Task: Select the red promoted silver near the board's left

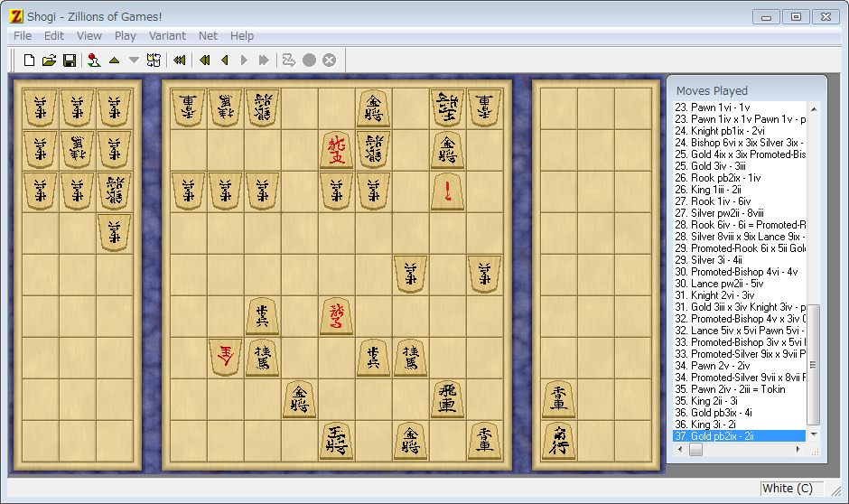Action: (x=225, y=358)
